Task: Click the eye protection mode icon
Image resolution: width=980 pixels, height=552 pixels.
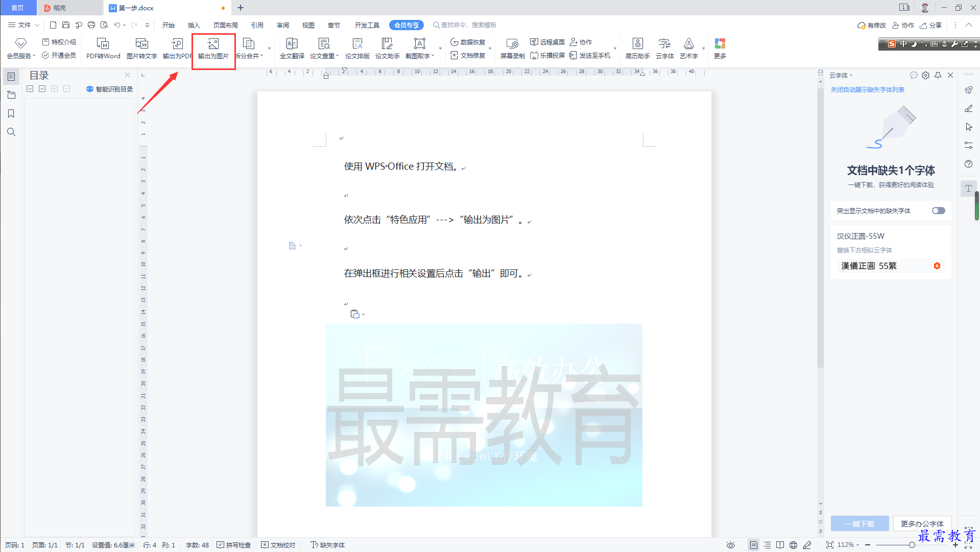Action: 731,545
